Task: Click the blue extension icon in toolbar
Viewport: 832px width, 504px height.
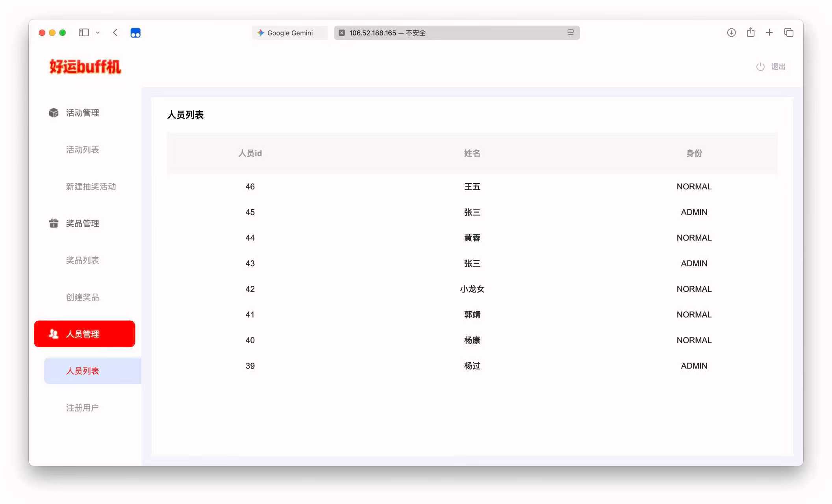Action: click(x=135, y=33)
